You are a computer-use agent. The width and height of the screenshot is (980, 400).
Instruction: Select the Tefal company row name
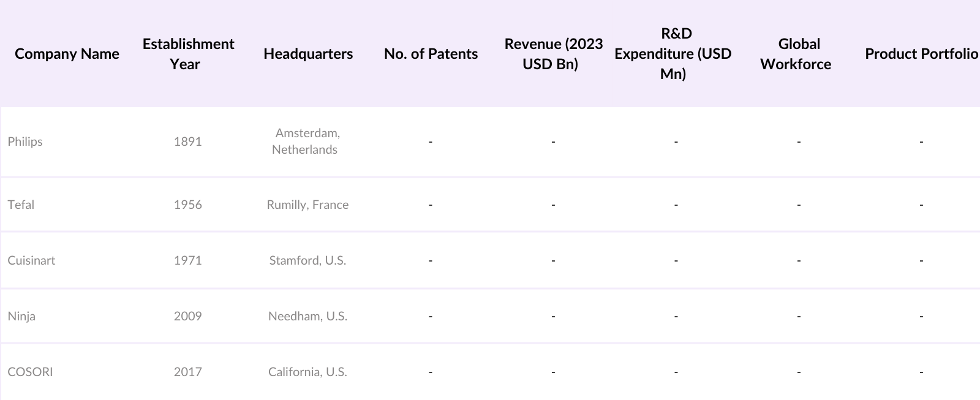tap(21, 205)
